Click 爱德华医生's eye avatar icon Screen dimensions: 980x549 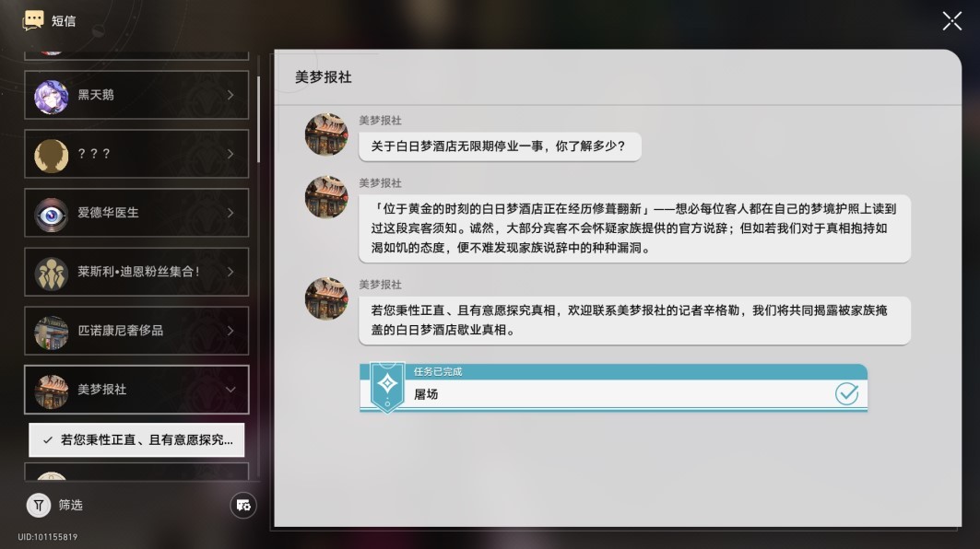click(x=51, y=212)
